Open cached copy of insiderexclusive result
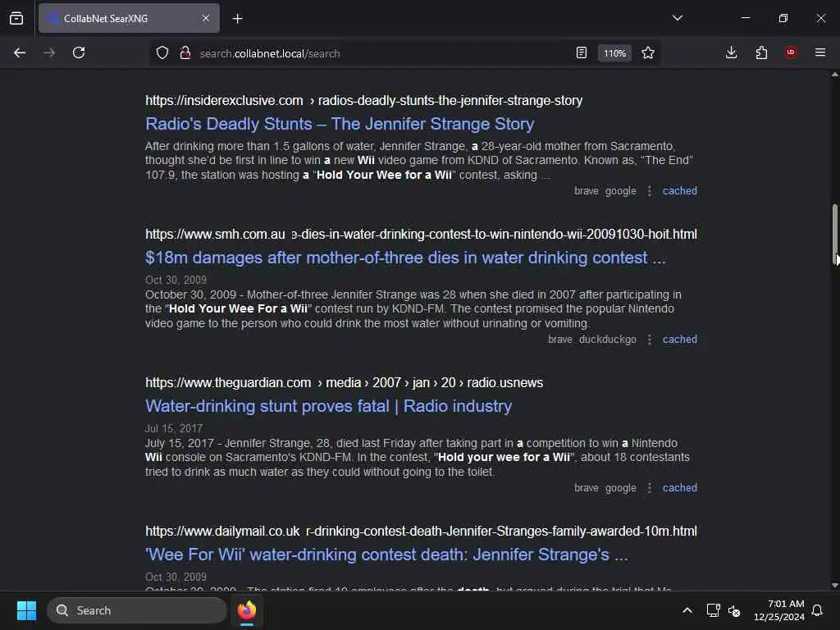 pos(680,190)
